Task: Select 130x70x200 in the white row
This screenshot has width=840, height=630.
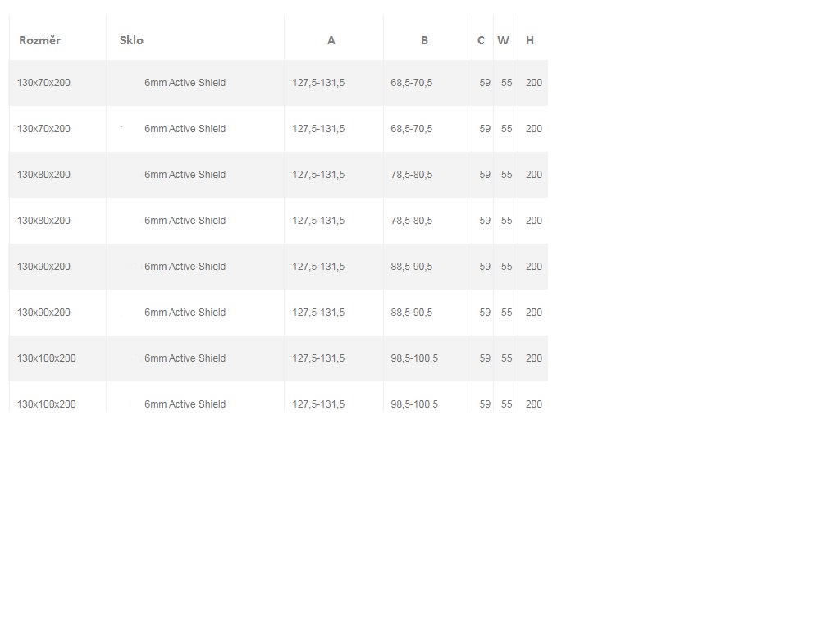Action: [43, 129]
